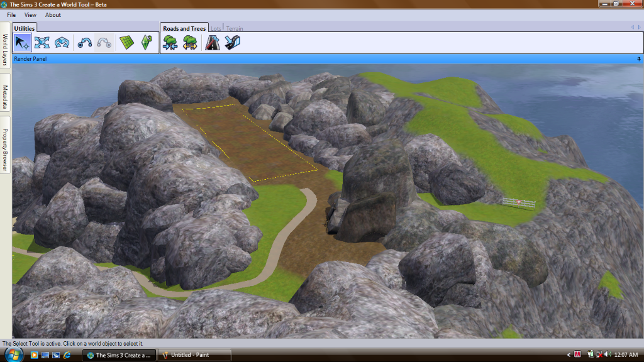Open the About menu
644x362 pixels.
53,15
